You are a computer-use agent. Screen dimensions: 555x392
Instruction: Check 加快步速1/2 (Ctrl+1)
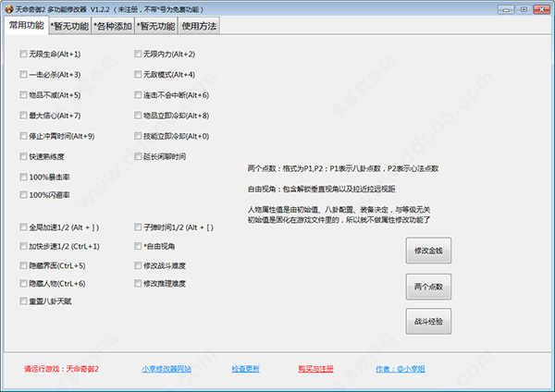[x=23, y=246]
